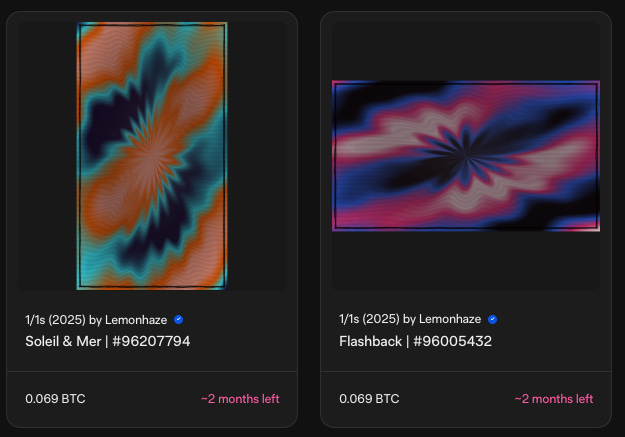Click the Soleil & Mer card footer divider area
This screenshot has height=437, width=625.
point(152,372)
